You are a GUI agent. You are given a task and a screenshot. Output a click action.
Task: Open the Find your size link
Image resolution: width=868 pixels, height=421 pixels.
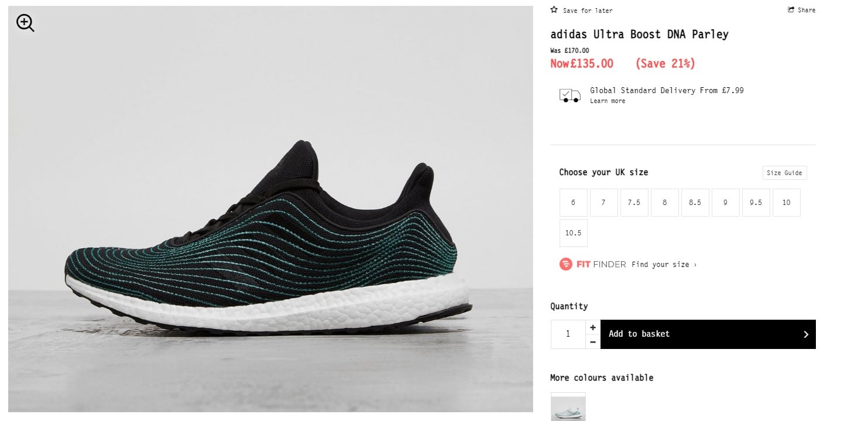(x=664, y=265)
